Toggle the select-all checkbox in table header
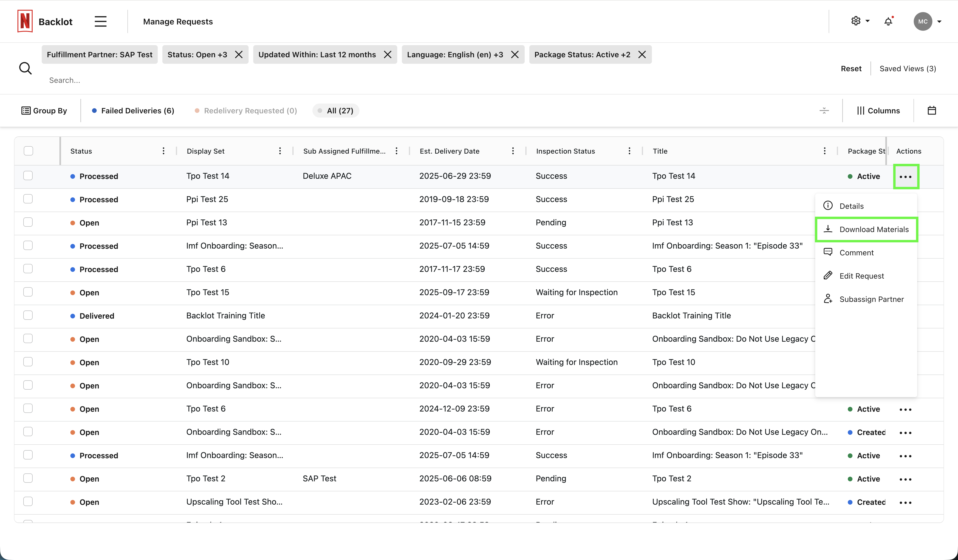Screen dimensions: 958x560 (x=28, y=151)
